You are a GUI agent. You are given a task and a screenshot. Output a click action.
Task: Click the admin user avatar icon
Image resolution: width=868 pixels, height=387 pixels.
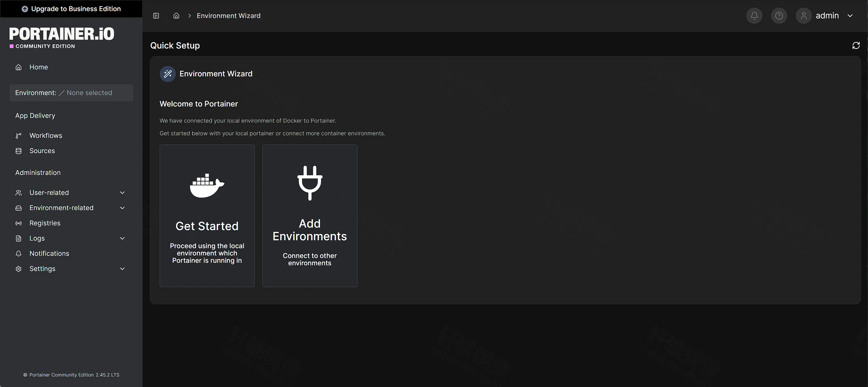click(803, 16)
